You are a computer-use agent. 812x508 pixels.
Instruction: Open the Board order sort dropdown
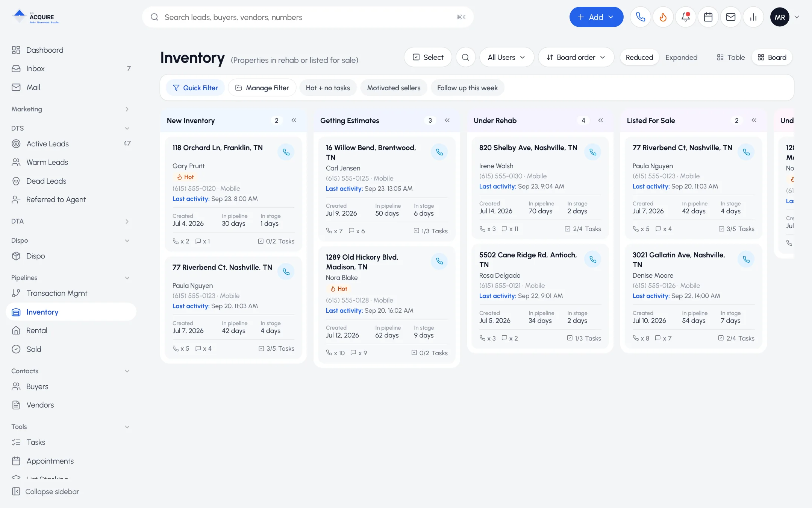tap(576, 57)
